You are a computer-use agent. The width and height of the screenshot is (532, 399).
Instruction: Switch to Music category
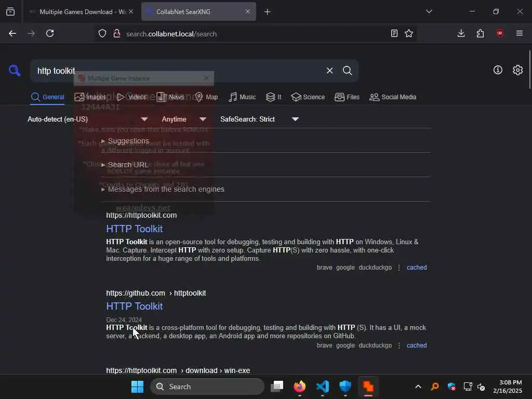242,97
